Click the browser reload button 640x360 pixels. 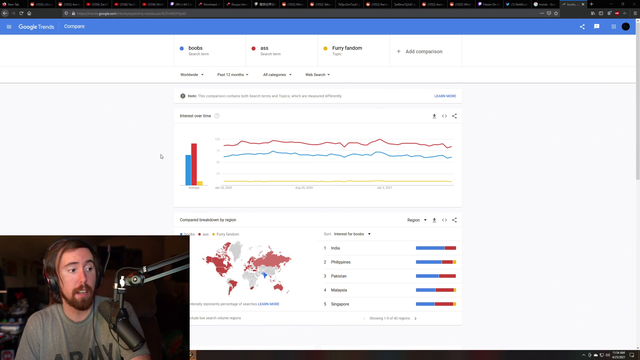[x=21, y=13]
